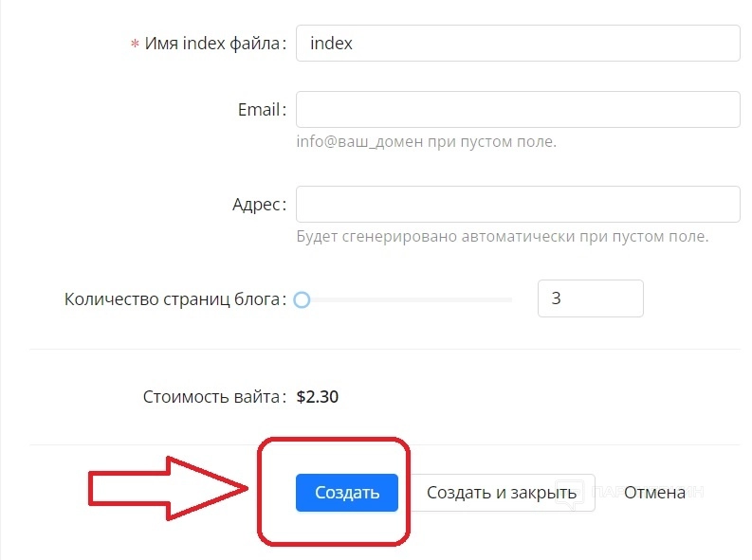Click the Стоимость вайта label
The height and width of the screenshot is (560, 752).
(x=212, y=397)
